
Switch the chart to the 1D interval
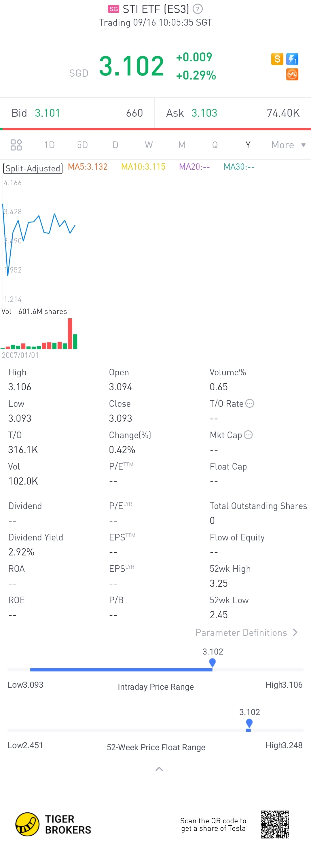tap(49, 145)
